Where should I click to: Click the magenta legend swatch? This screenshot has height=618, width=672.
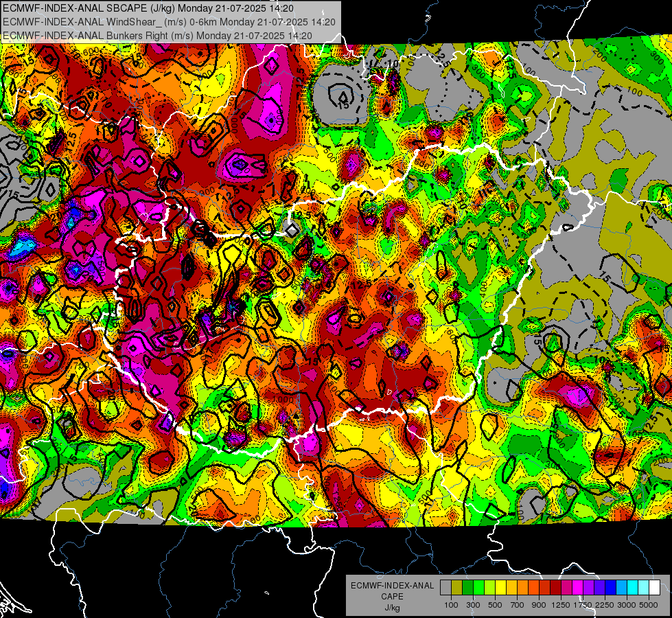[578, 588]
